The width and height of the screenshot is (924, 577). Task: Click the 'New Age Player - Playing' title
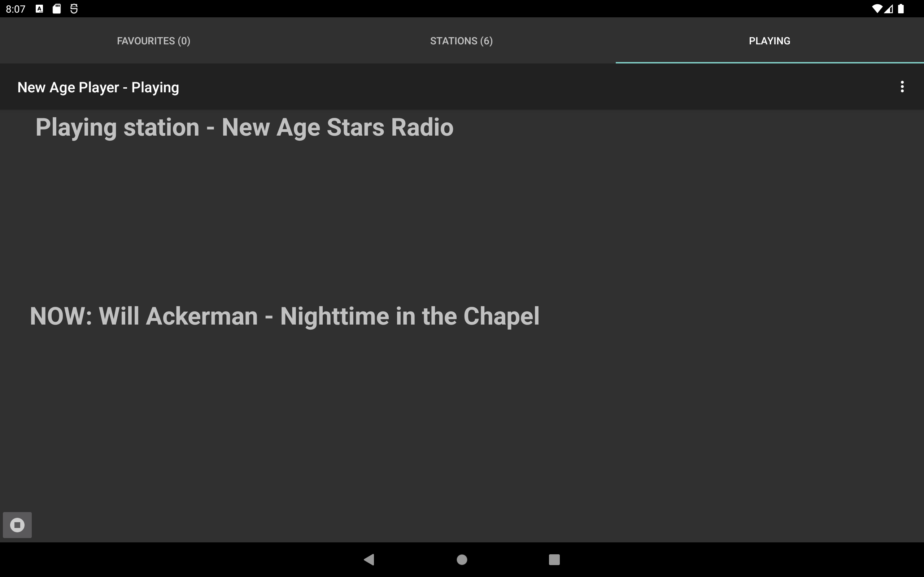coord(98,87)
